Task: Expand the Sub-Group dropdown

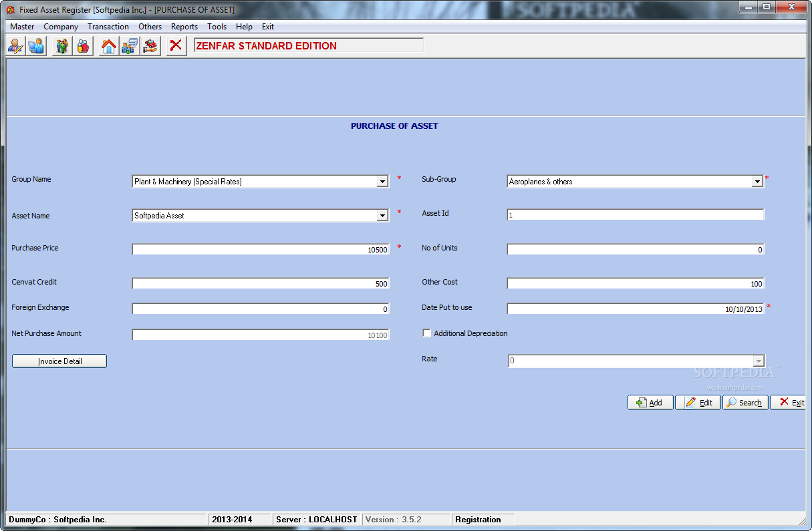Action: coord(757,182)
